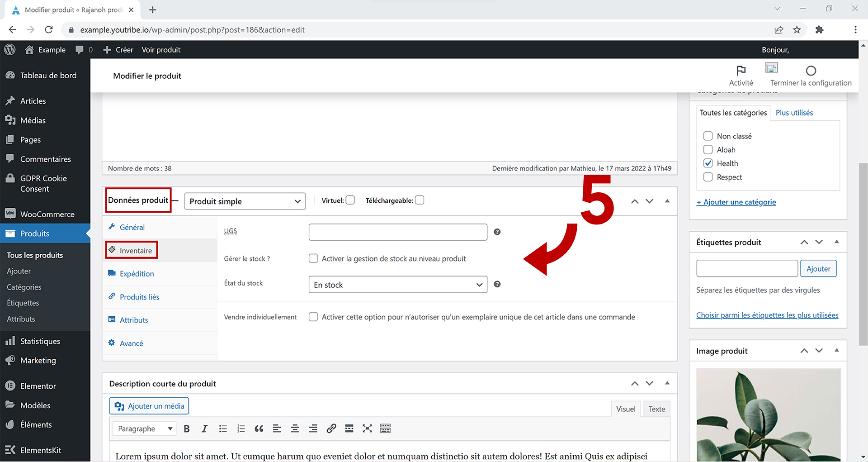Screen dimensions: 868x462
Task: Check the Virtuel checkbox
Action: click(350, 200)
